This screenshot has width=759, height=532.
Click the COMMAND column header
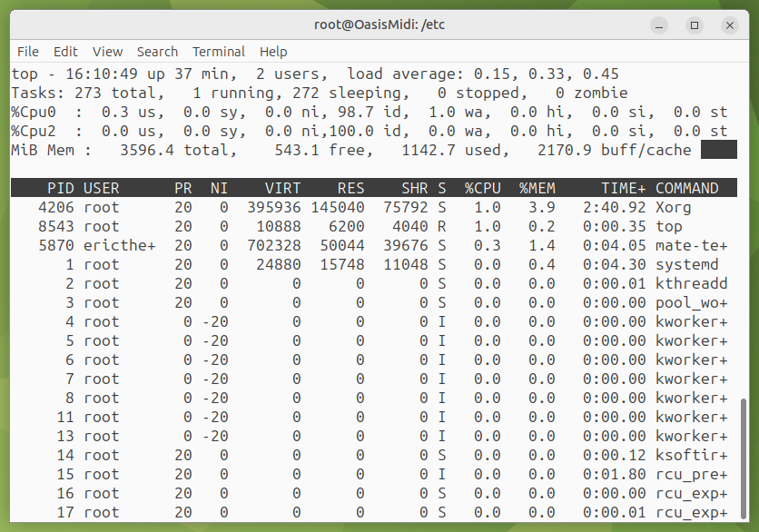[687, 188]
